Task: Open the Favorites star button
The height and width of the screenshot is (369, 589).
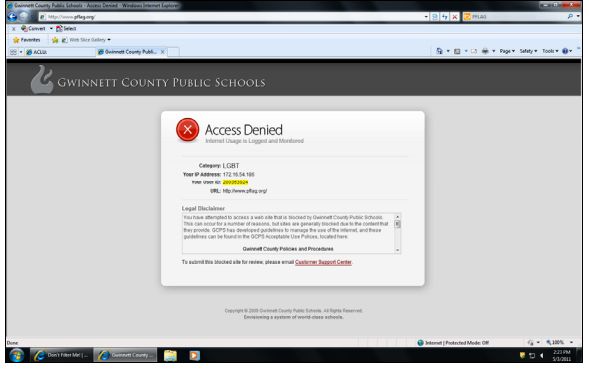Action: pos(26,40)
